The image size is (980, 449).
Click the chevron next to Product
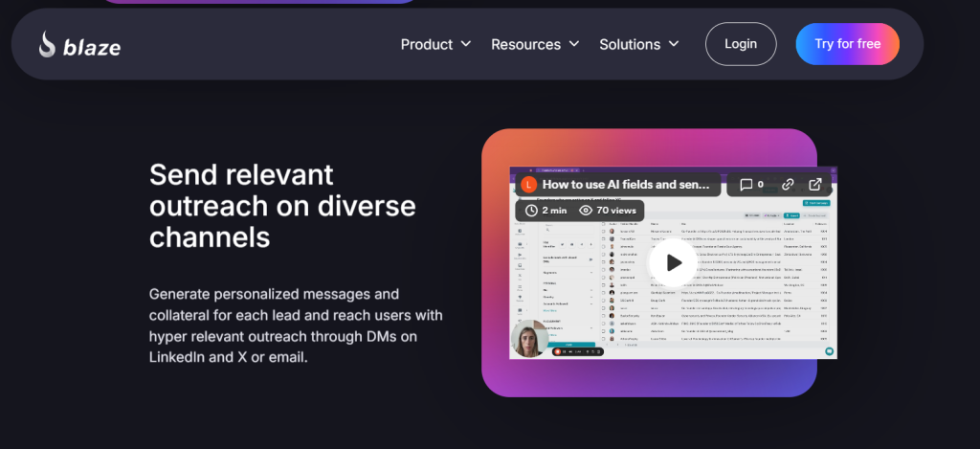point(466,44)
